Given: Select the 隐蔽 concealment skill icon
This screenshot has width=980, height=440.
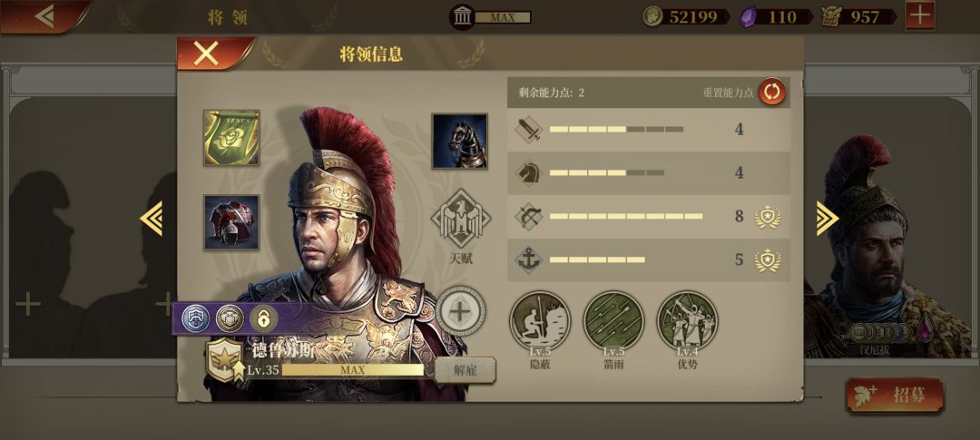Looking at the screenshot, I should 540,321.
